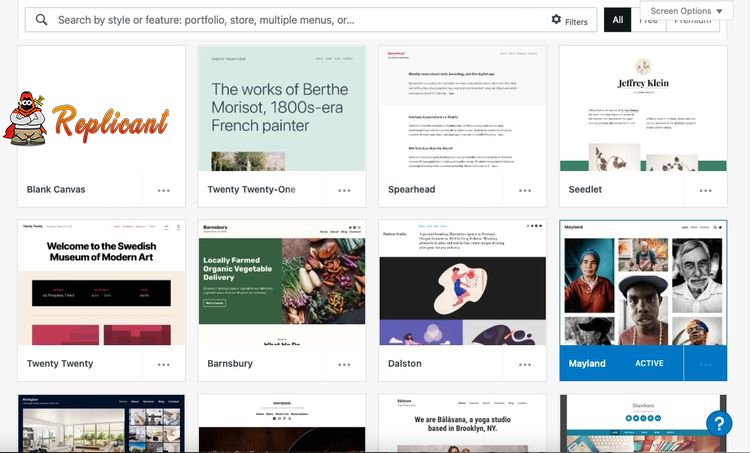
Task: Click the ACTIVE label on Mayland
Action: coord(649,364)
